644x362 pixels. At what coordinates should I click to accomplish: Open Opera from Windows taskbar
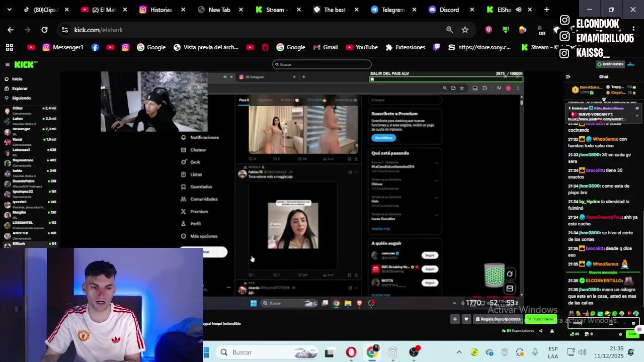pyautogui.click(x=351, y=352)
